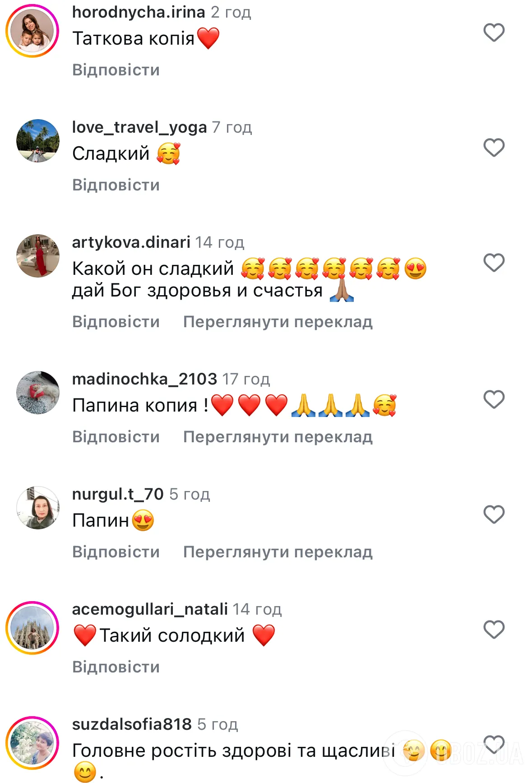Reply to horodnycha.irina via Відповісти
Viewport: 532px width, 783px height.
116,70
